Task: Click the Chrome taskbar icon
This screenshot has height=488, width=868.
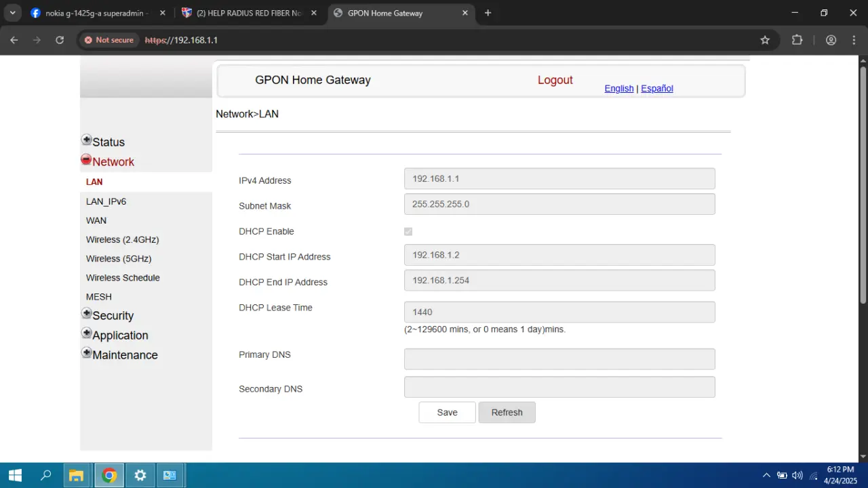Action: pos(108,475)
